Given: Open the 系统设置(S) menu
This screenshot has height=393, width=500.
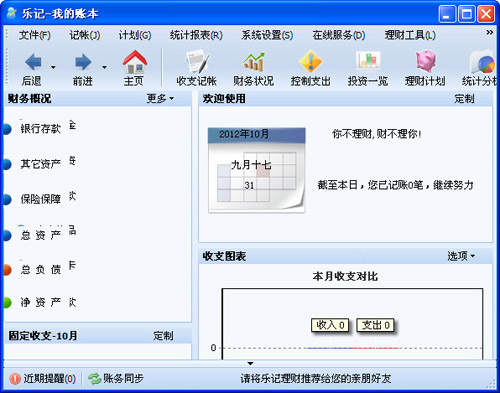Looking at the screenshot, I should 267,35.
